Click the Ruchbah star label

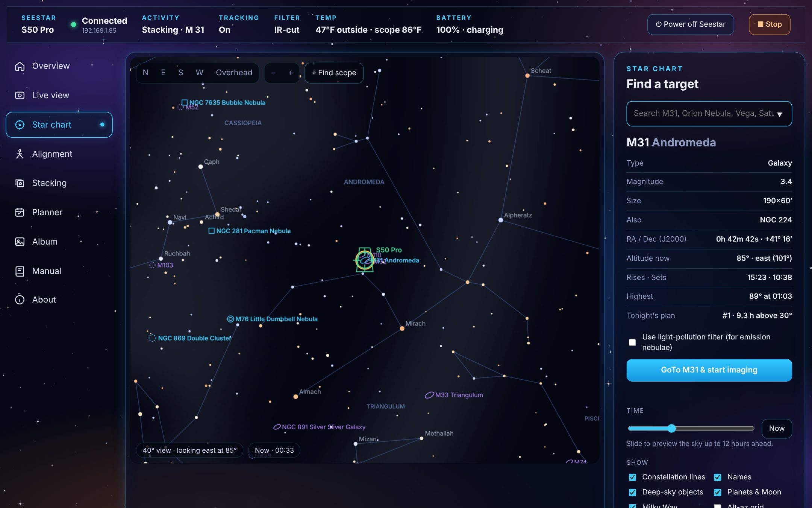click(x=177, y=254)
